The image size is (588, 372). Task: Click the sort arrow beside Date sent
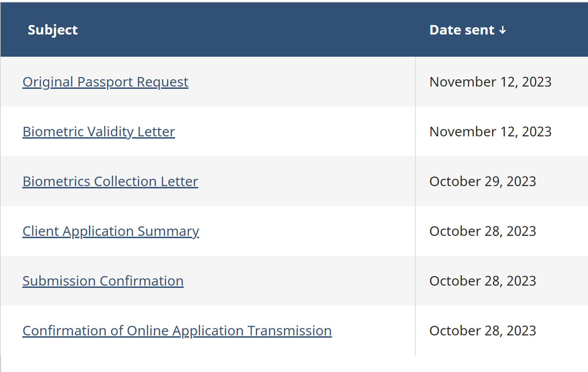[x=503, y=30]
